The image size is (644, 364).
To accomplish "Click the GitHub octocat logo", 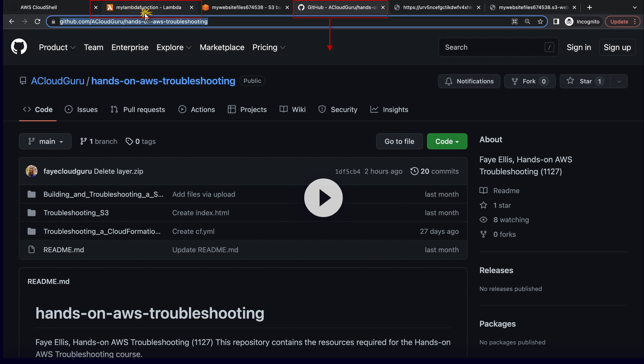I will 19,47.
